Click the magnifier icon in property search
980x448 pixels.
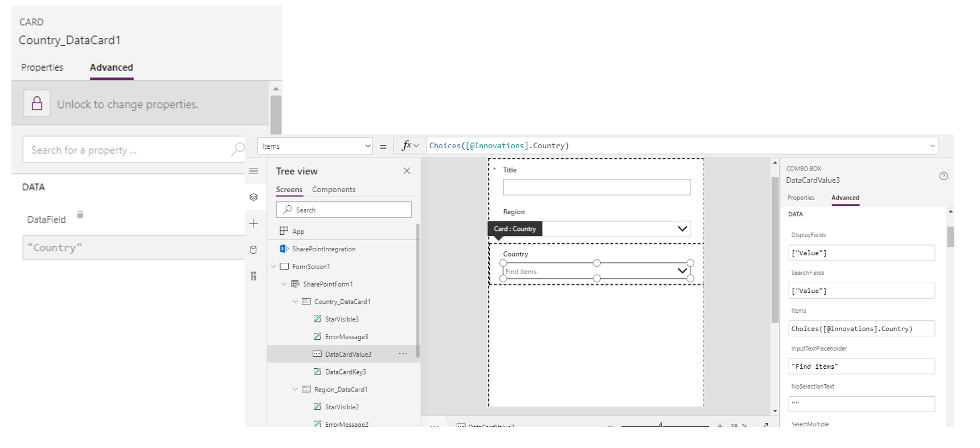pos(237,149)
